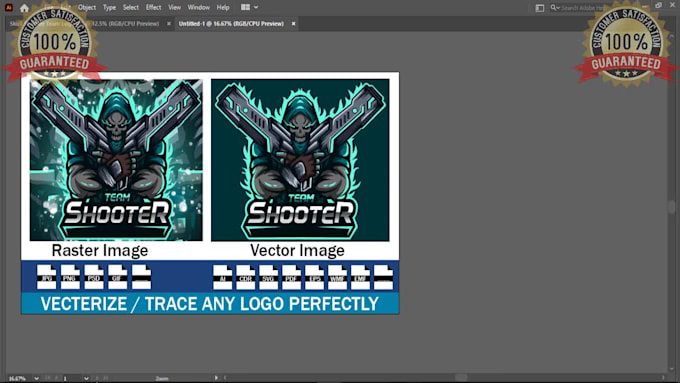The height and width of the screenshot is (383, 680).
Task: Click the artboard number field showing 1
Action: point(72,379)
